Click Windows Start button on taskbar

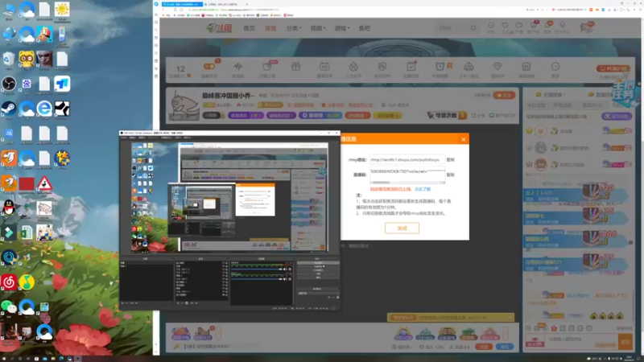[3, 358]
